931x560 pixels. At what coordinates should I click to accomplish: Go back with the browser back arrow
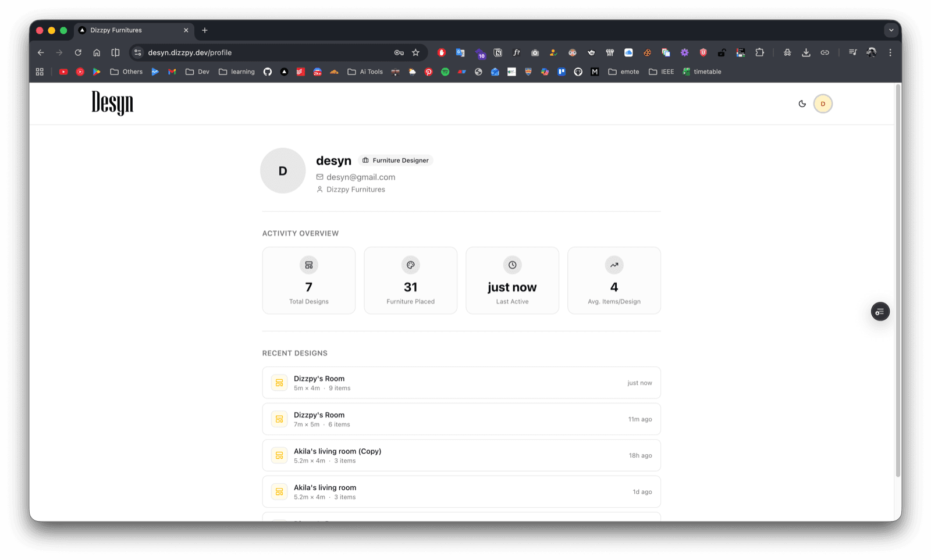click(x=41, y=52)
